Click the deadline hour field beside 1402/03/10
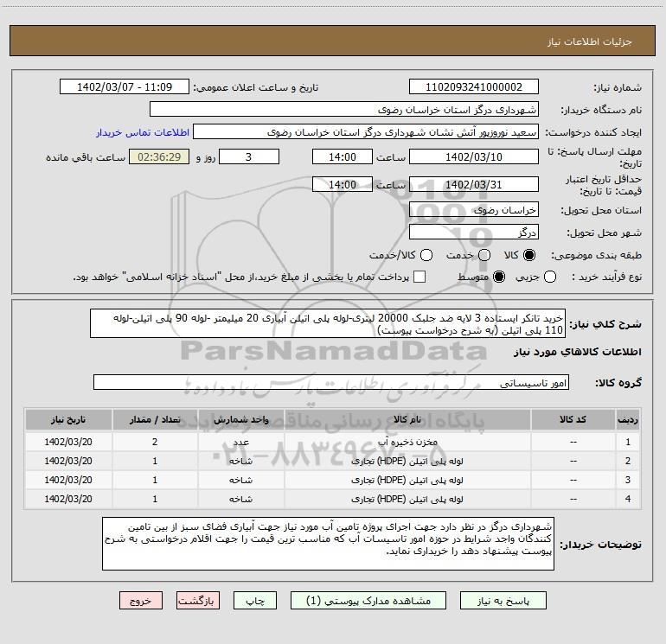Viewport: 666px width, 644px height. click(x=343, y=156)
